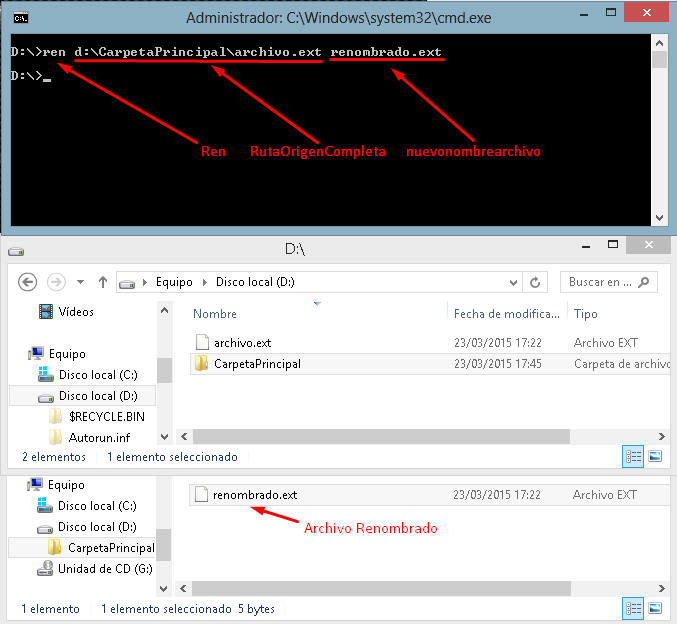Viewport: 677px width, 624px height.
Task: Select Unidad de CD (G:) in navigation pane
Action: click(x=95, y=569)
